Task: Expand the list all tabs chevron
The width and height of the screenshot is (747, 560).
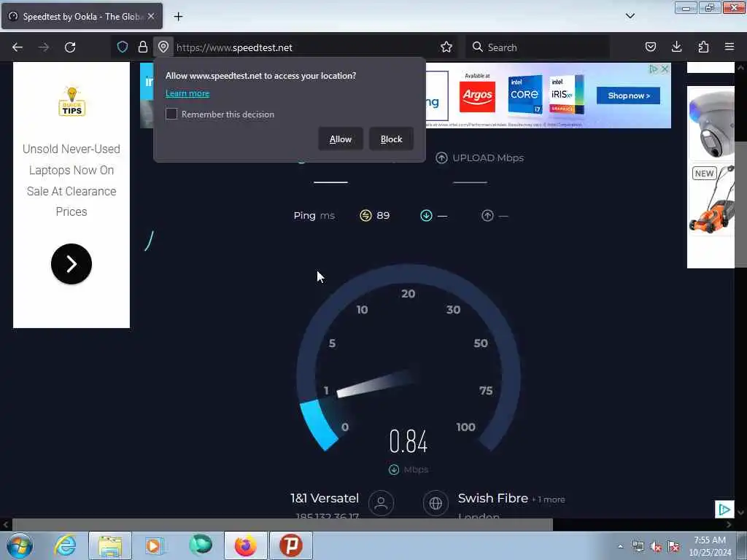Action: click(x=630, y=16)
